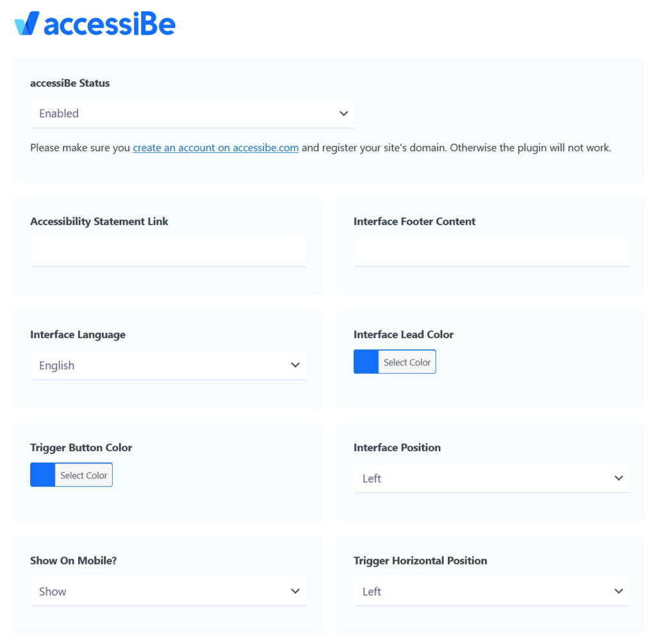Open the Interface Position dropdown
This screenshot has height=644, width=656.
pyautogui.click(x=491, y=478)
